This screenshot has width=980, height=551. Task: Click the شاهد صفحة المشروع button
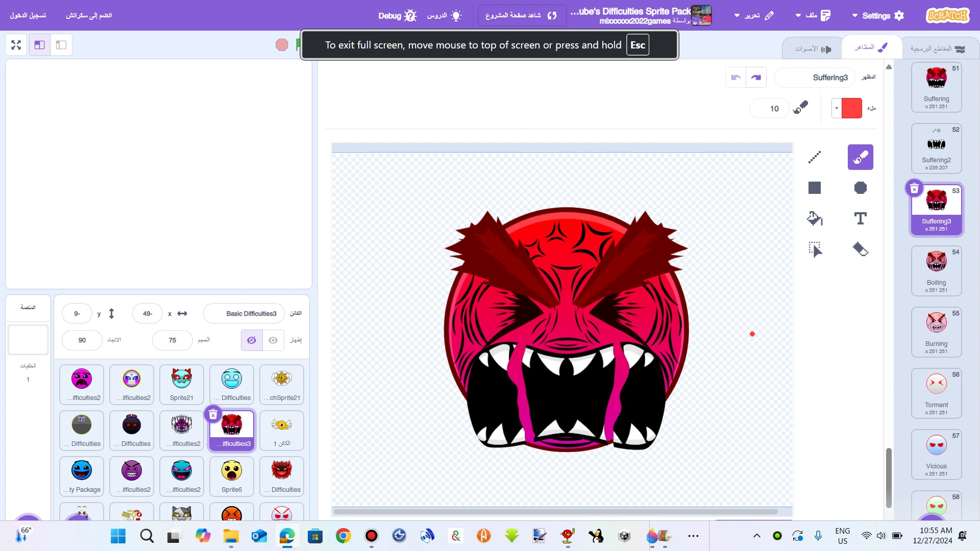(x=521, y=15)
